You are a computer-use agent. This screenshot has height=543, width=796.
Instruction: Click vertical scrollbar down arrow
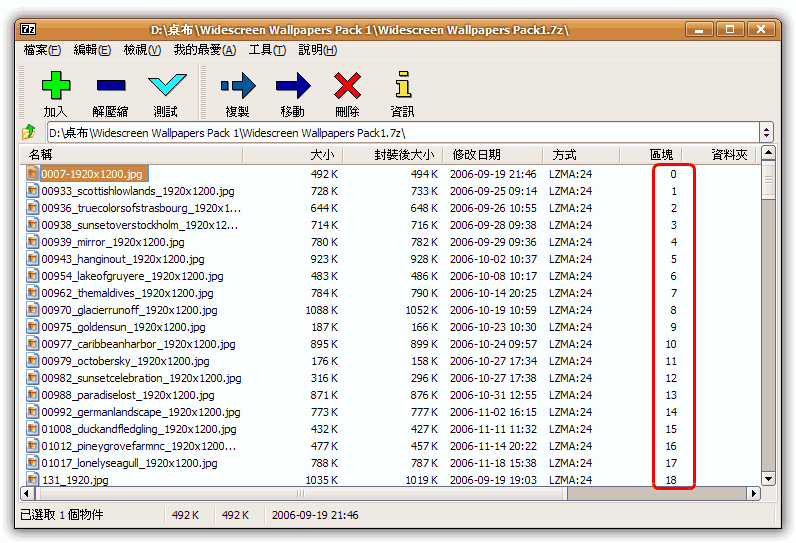pos(769,479)
